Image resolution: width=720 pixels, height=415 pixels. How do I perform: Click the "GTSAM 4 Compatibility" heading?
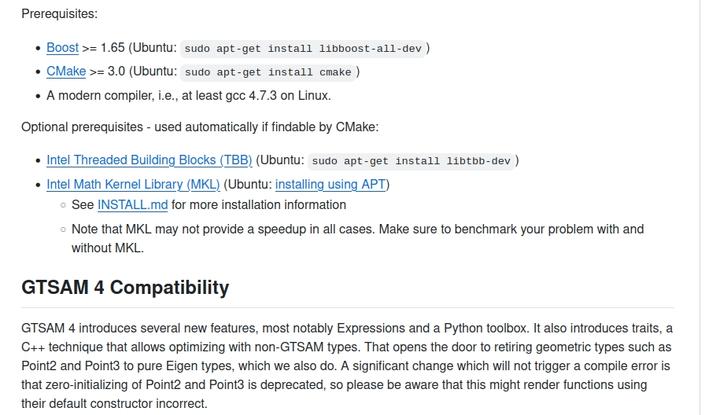(125, 288)
